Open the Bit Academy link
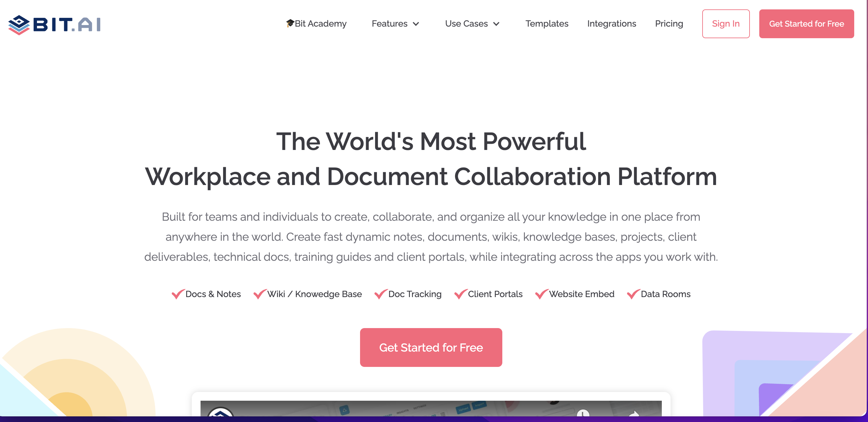 click(x=316, y=23)
